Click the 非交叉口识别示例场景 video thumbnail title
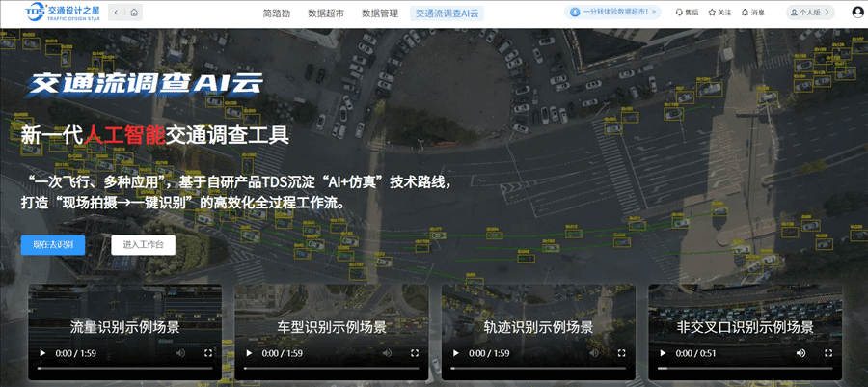The image size is (868, 387). (x=746, y=326)
